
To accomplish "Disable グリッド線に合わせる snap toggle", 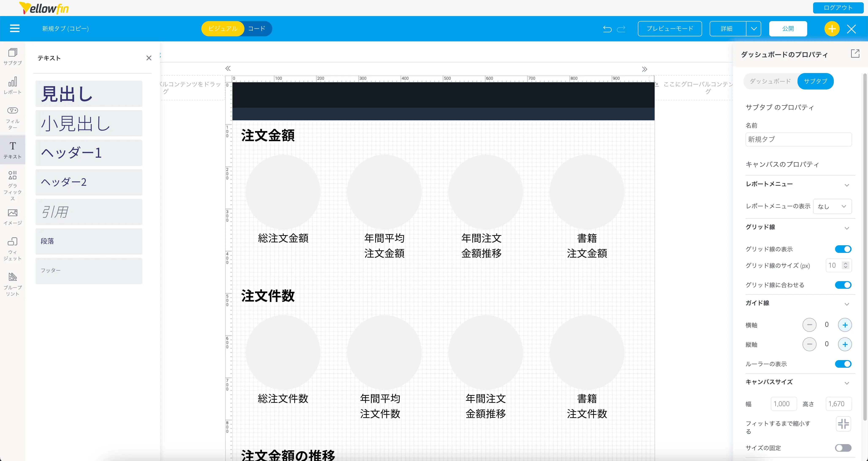I will pos(843,285).
